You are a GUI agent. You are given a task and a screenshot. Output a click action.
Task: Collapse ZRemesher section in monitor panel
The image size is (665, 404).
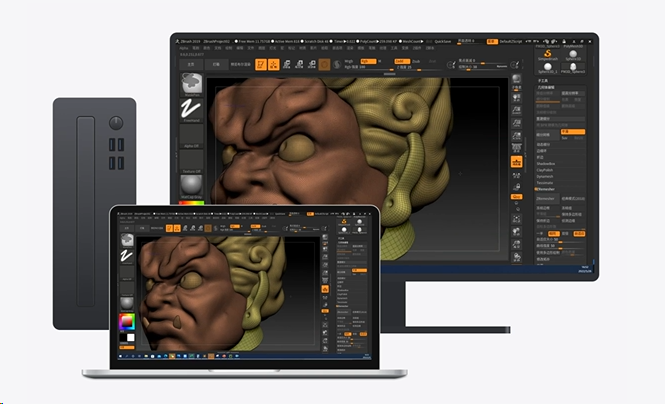coord(546,189)
